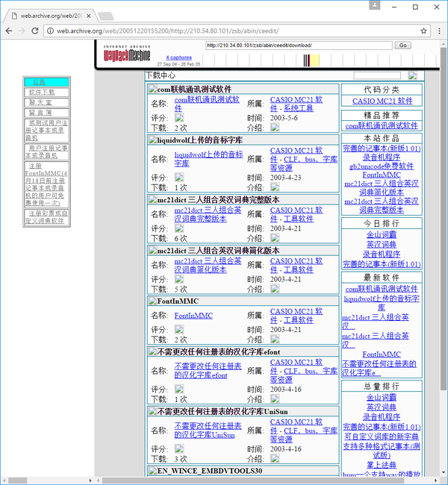The width and height of the screenshot is (448, 485).
Task: Click the left frame's horizontal scrollbar right arrow
Action: (90, 481)
